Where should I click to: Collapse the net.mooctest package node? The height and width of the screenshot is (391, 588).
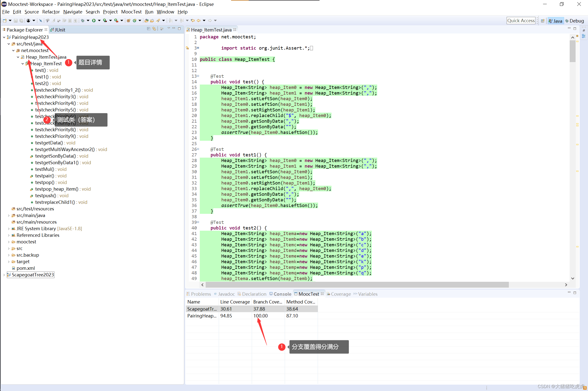point(13,50)
